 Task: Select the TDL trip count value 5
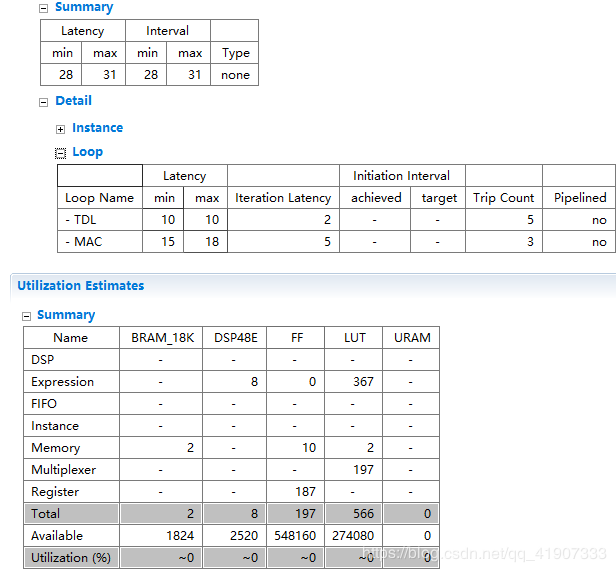click(x=504, y=220)
